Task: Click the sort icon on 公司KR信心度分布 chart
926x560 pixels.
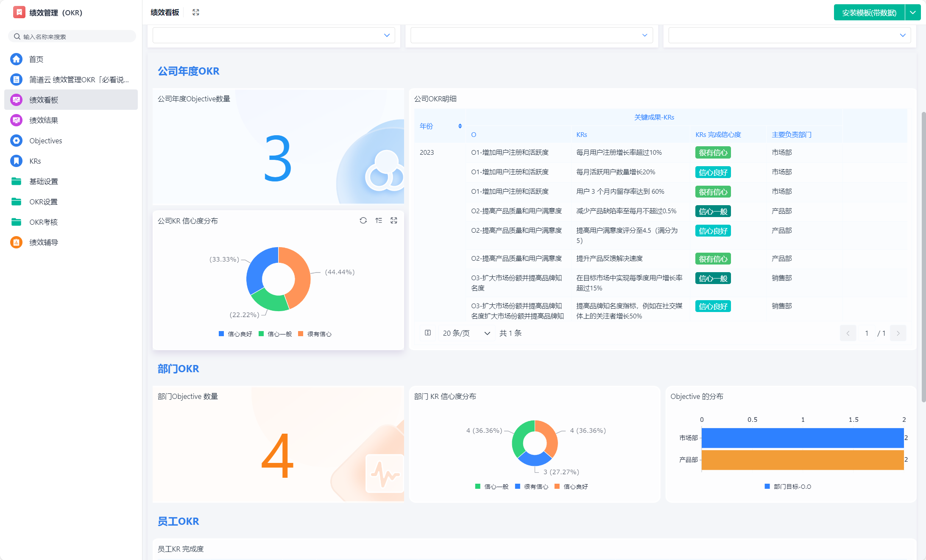Action: [379, 220]
